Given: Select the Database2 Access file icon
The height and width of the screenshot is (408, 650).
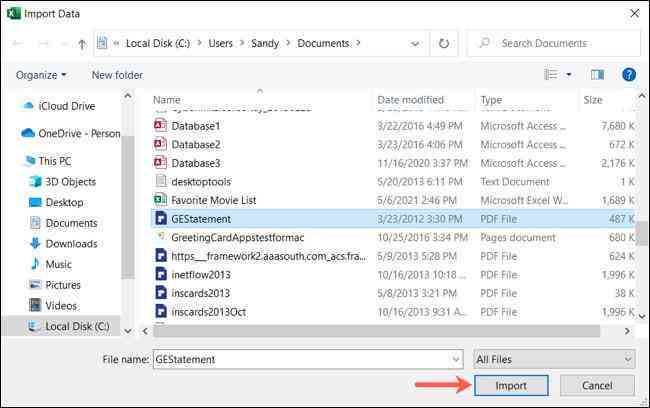Looking at the screenshot, I should coord(160,144).
